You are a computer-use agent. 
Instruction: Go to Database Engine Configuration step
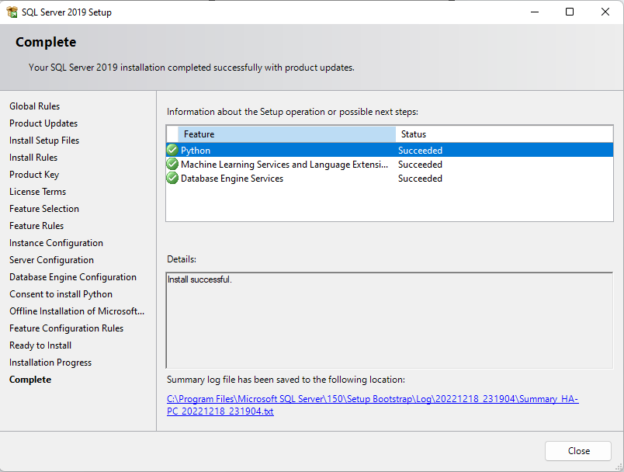point(73,277)
